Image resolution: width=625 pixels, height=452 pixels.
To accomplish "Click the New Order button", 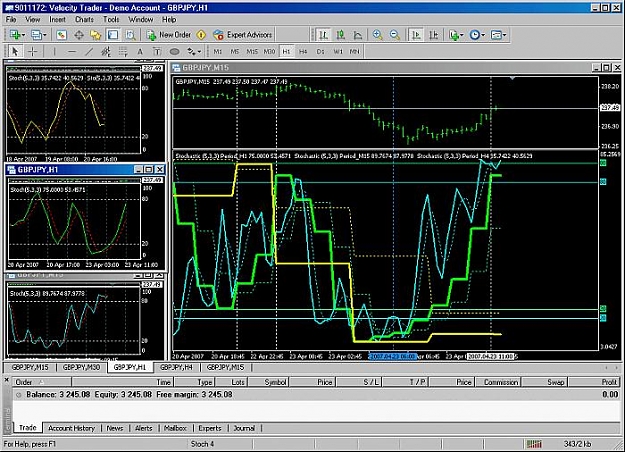I will (169, 35).
